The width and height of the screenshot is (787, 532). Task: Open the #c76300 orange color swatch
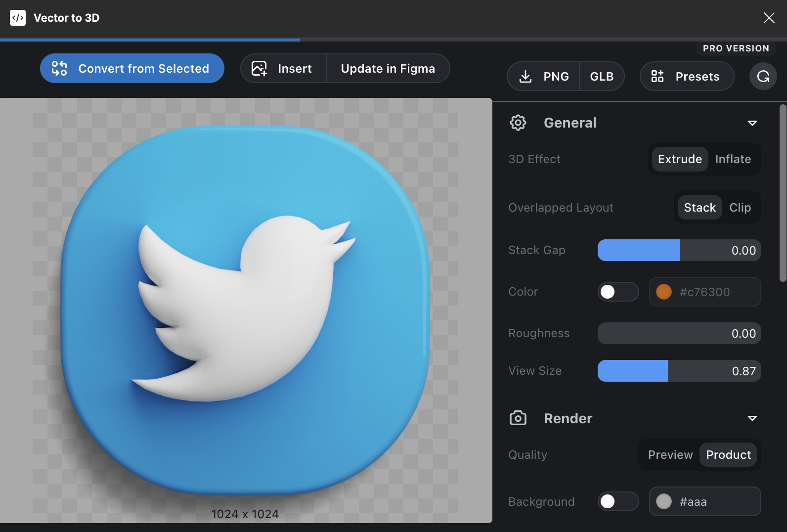[x=663, y=292]
